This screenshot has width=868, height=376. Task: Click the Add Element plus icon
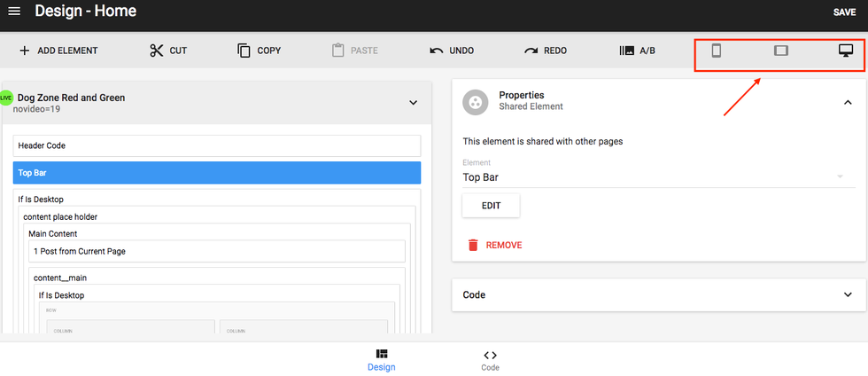25,51
